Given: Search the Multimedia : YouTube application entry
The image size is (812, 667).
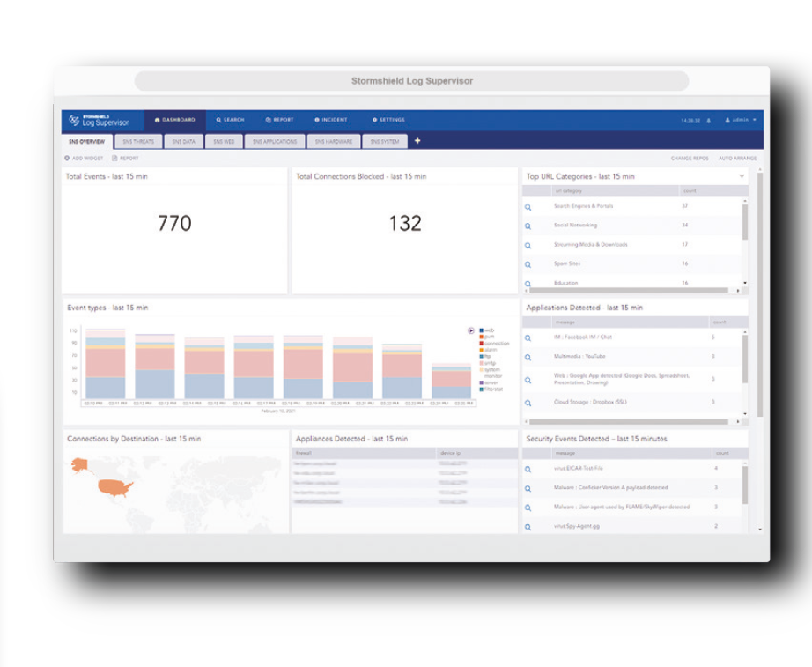Looking at the screenshot, I should click(528, 357).
